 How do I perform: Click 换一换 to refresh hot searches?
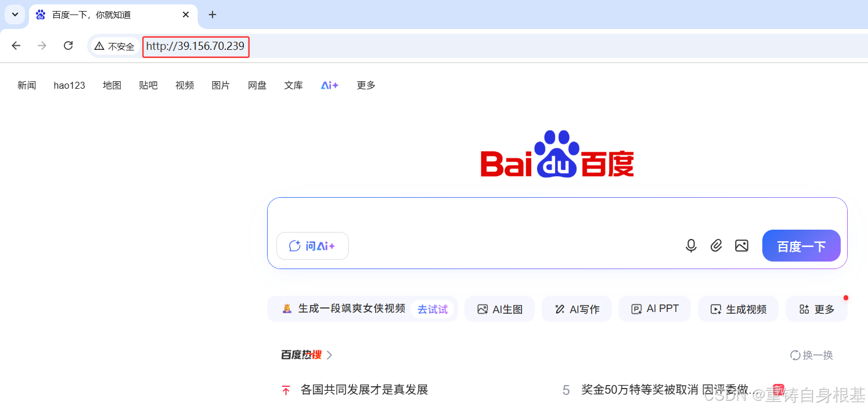pyautogui.click(x=812, y=355)
